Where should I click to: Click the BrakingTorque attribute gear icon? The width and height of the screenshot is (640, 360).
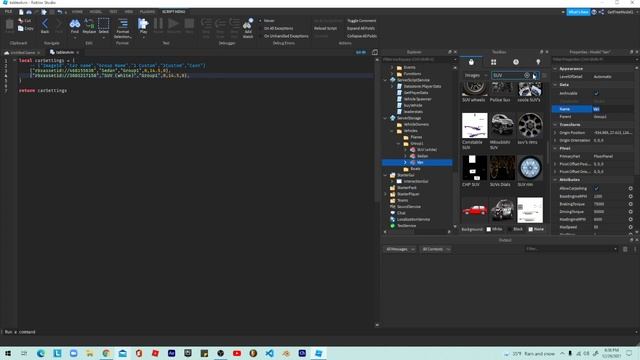[x=631, y=204]
